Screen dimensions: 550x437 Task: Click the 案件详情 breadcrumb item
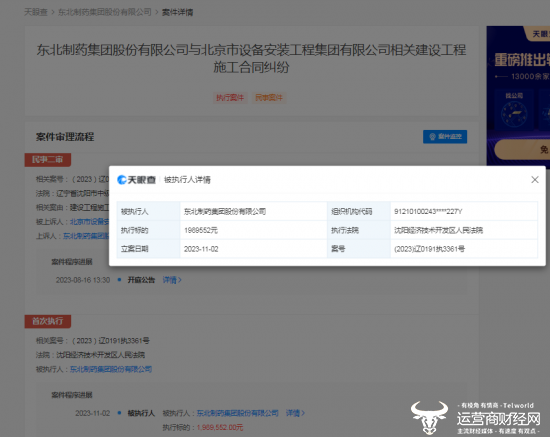(x=177, y=12)
